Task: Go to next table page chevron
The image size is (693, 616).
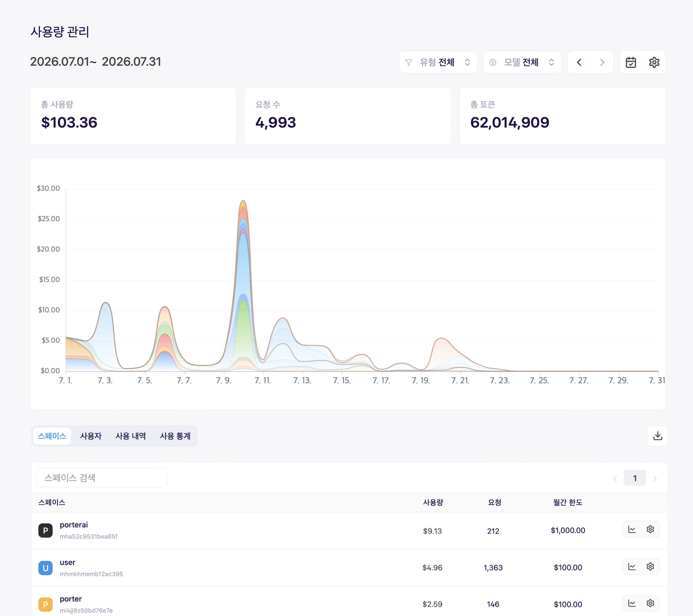Action: tap(655, 478)
